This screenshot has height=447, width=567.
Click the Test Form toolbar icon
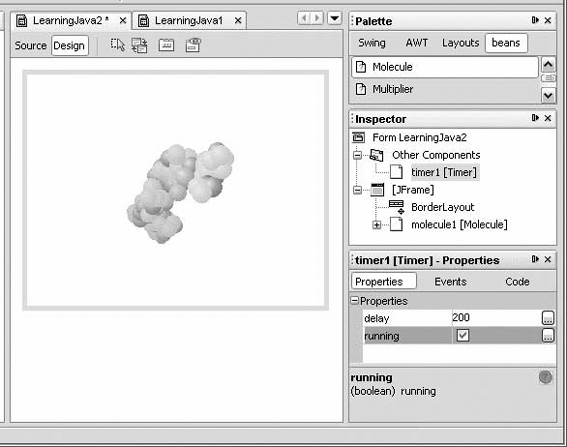point(166,45)
